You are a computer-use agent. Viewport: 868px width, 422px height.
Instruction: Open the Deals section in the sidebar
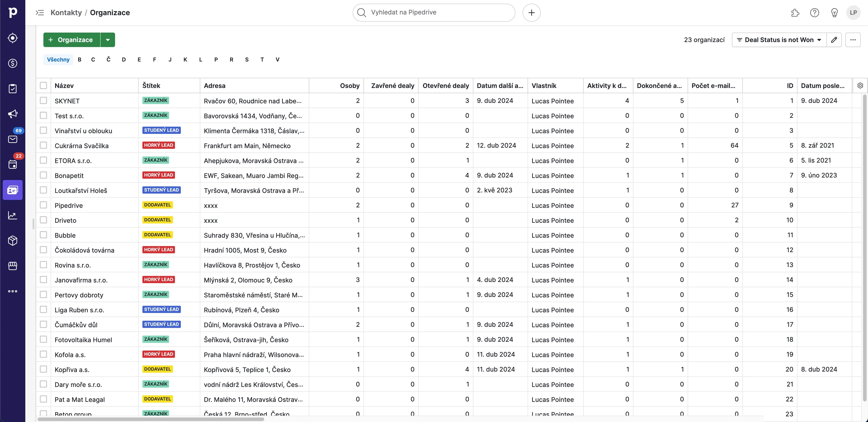pyautogui.click(x=12, y=63)
